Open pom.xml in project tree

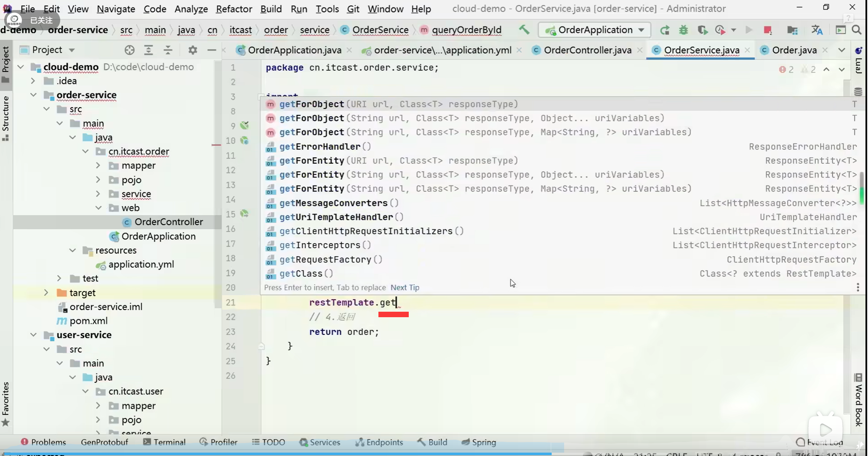click(x=88, y=321)
